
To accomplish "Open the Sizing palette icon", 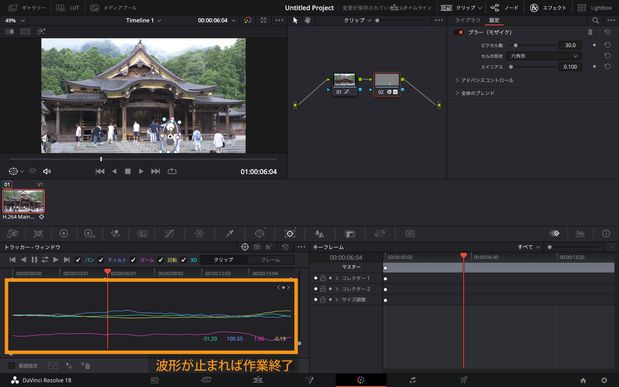I will (380, 234).
